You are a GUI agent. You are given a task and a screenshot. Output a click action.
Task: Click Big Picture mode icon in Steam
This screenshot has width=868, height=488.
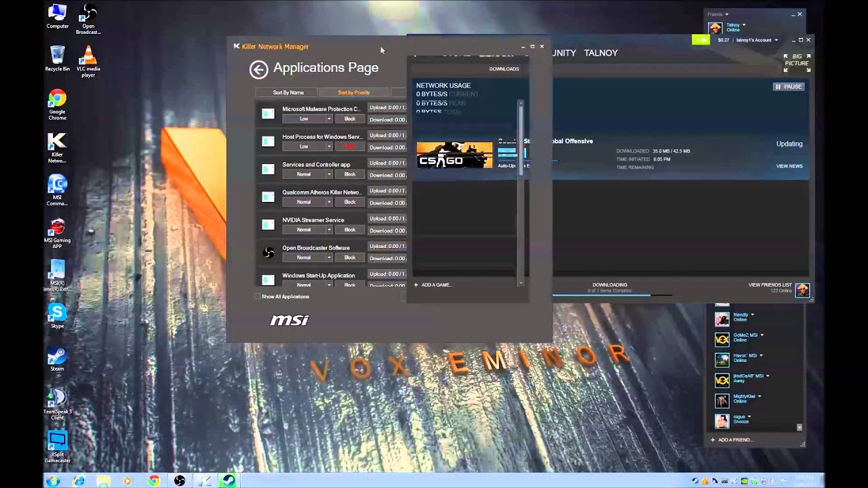(x=797, y=63)
